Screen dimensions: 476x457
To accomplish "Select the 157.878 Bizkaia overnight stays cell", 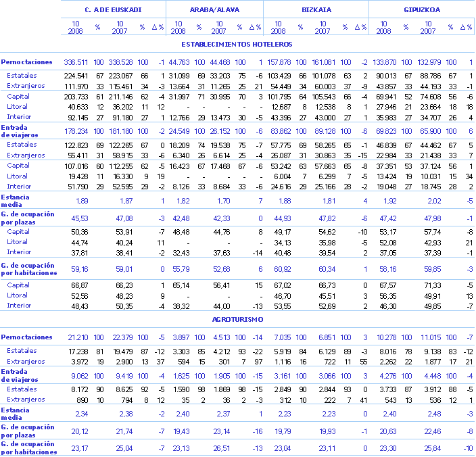I will pyautogui.click(x=279, y=62).
